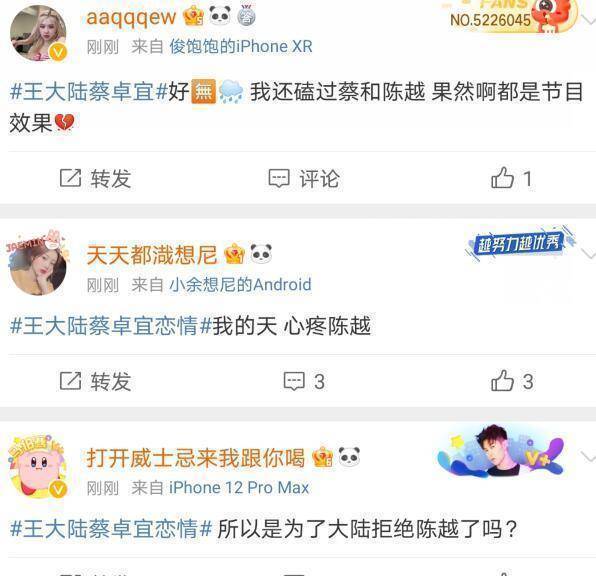Viewport: 596px width, 576px height.
Task: Tap source link 小余想尼的Android
Action: [240, 285]
